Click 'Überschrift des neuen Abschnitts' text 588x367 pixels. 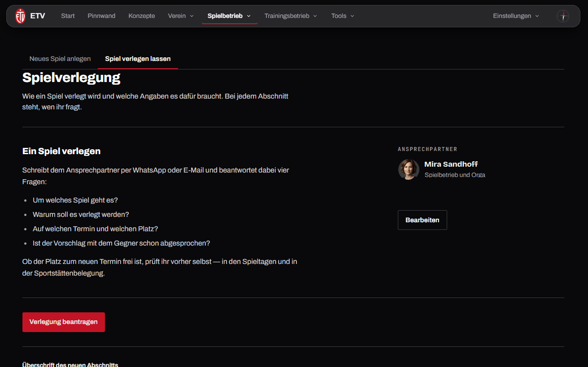pos(70,365)
